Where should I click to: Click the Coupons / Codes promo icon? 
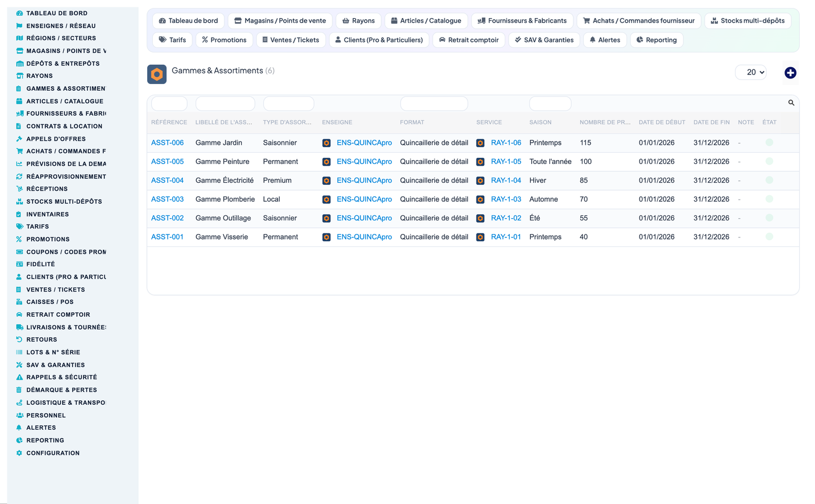pyautogui.click(x=19, y=252)
